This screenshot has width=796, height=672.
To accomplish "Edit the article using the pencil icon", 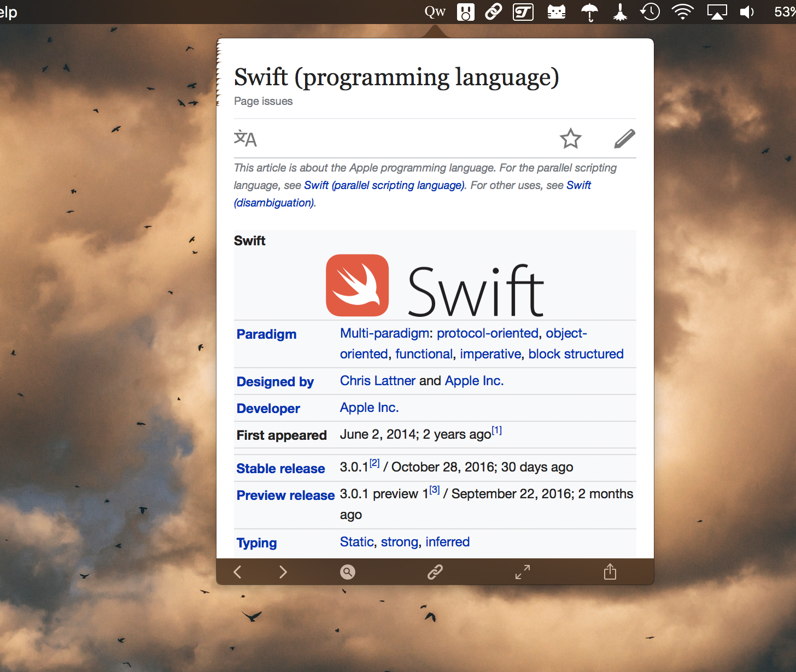I will pos(624,139).
